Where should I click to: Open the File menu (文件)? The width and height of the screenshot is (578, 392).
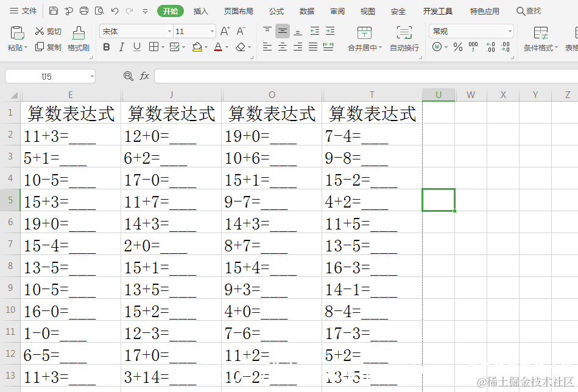(x=23, y=11)
